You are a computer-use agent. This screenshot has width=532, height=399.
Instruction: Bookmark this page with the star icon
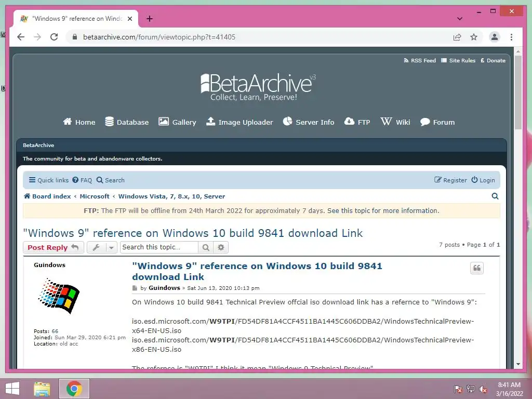tap(474, 37)
